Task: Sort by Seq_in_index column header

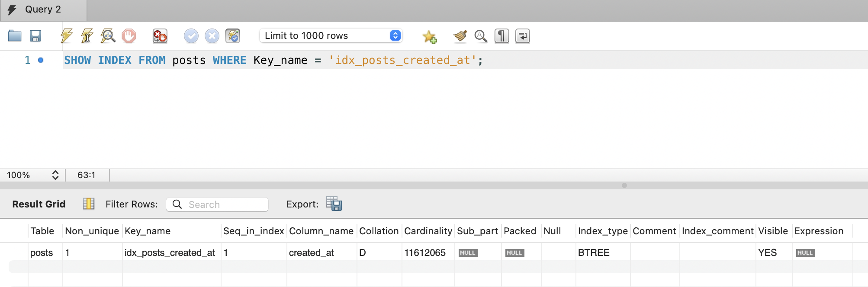Action: coord(254,231)
